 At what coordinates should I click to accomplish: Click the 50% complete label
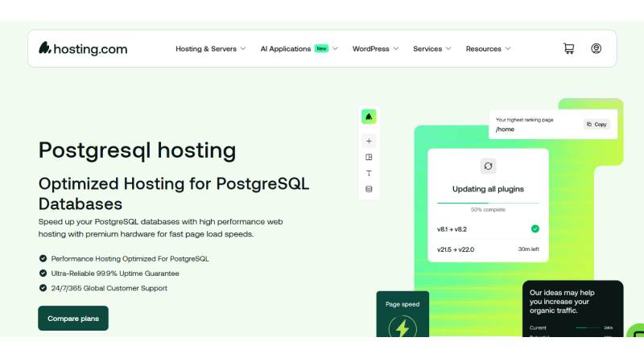point(488,210)
